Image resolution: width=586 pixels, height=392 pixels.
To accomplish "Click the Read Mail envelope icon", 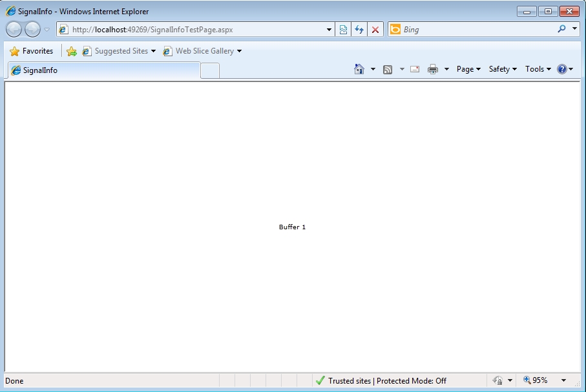I will [415, 69].
